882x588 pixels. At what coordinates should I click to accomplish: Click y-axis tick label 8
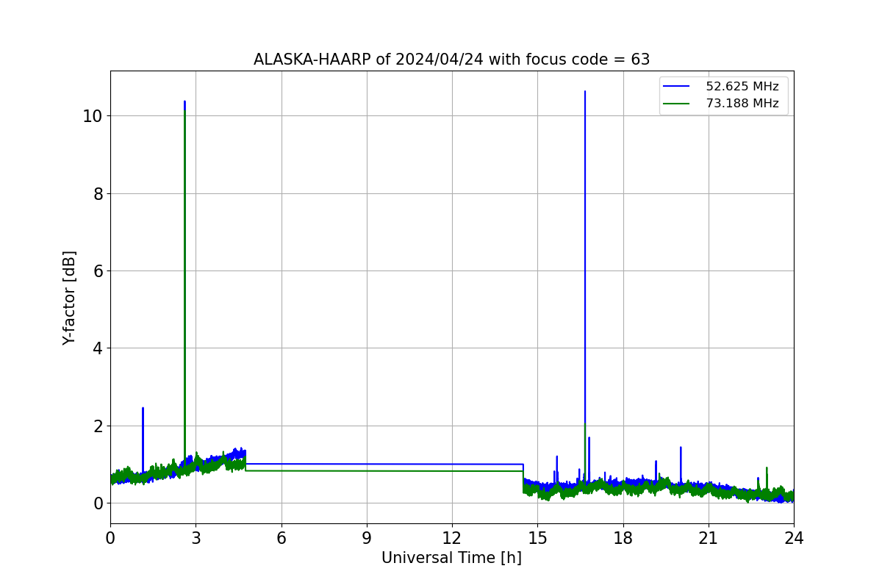[x=98, y=193]
